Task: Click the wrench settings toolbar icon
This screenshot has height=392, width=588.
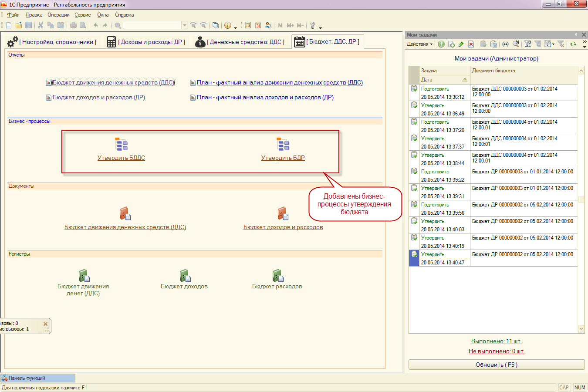Action: 313,25
